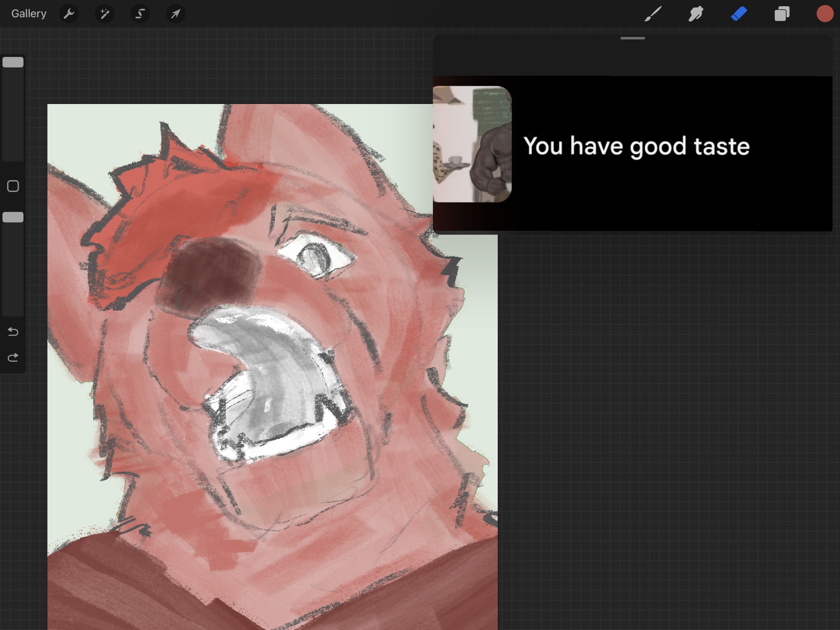Select the Eraser tool
The height and width of the screenshot is (630, 840).
coord(739,14)
